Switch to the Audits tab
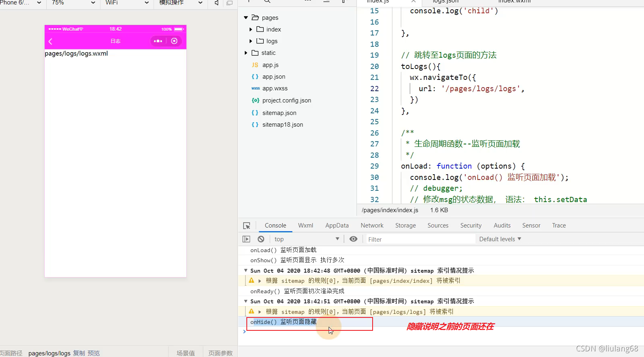 502,225
